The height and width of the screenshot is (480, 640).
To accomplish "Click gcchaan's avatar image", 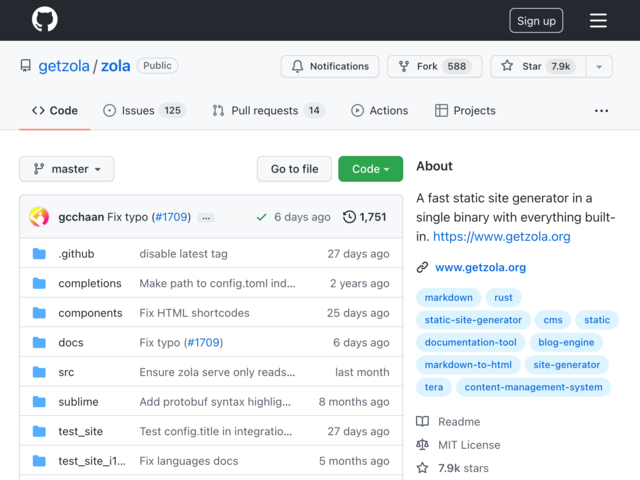I will point(39,217).
